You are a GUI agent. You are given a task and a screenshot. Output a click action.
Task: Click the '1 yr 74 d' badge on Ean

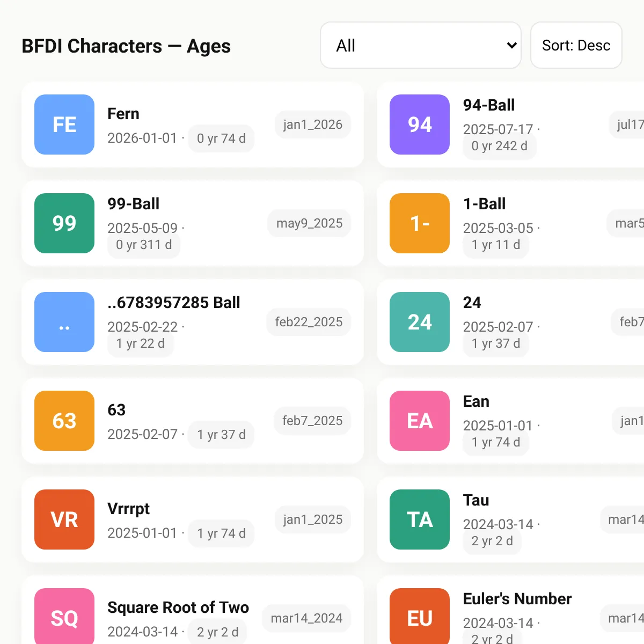tap(496, 442)
